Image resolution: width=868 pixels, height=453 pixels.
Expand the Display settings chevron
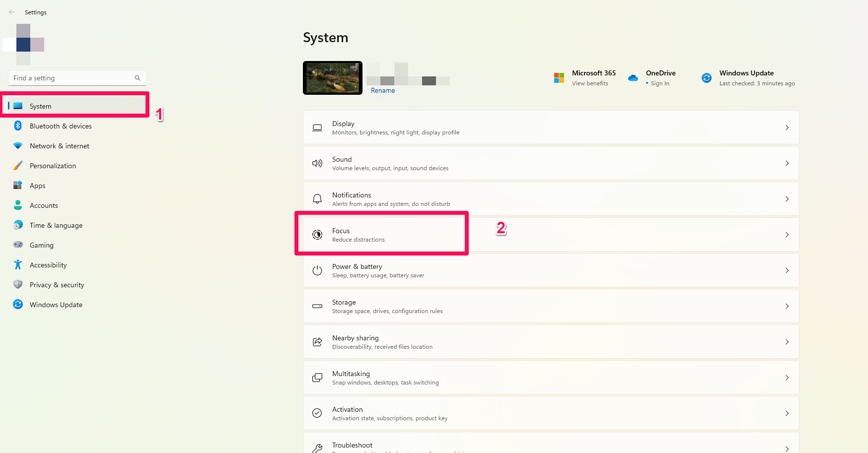tap(787, 128)
